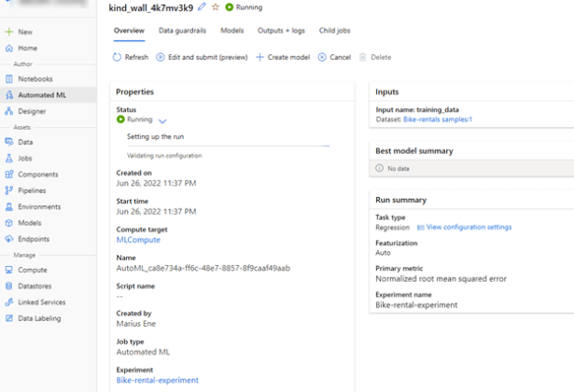
Task: Open Bike-rentals samples:1 dataset link
Action: point(438,119)
